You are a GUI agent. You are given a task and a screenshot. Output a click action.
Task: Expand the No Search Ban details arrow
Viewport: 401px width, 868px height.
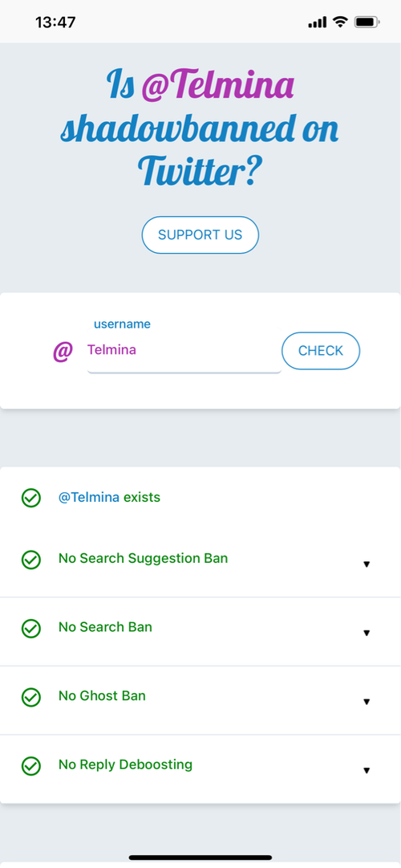367,633
